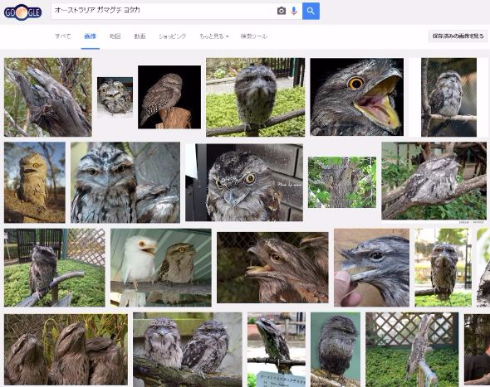Viewport: 490px width, 387px height.
Task: Open front-facing frogmouth before green hedge, first row
Action: coord(255,97)
